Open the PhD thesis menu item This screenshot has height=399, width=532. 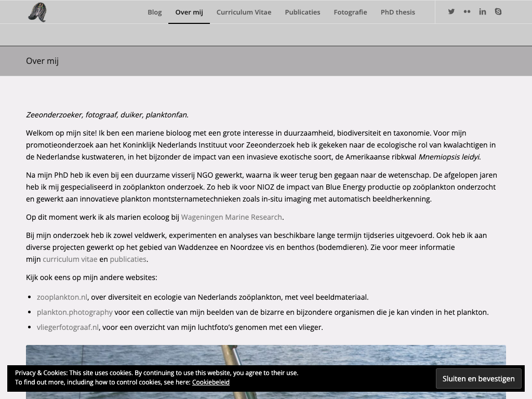397,12
